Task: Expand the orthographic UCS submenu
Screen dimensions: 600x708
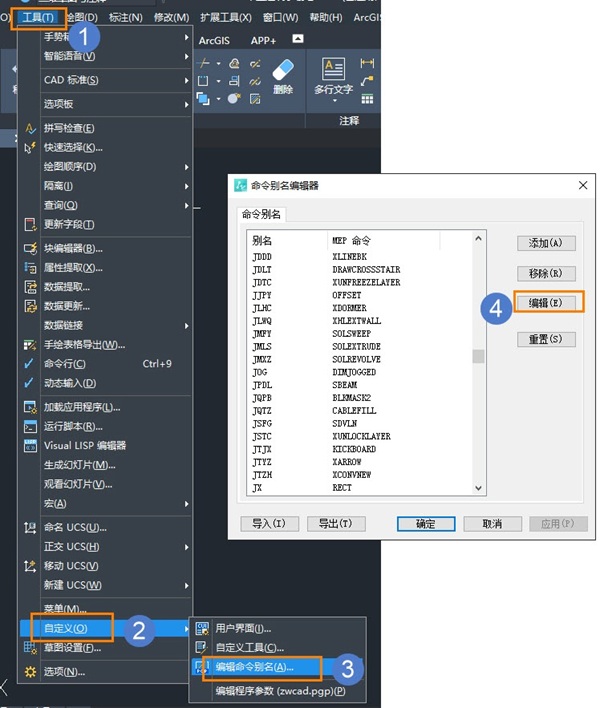Action: (106, 547)
